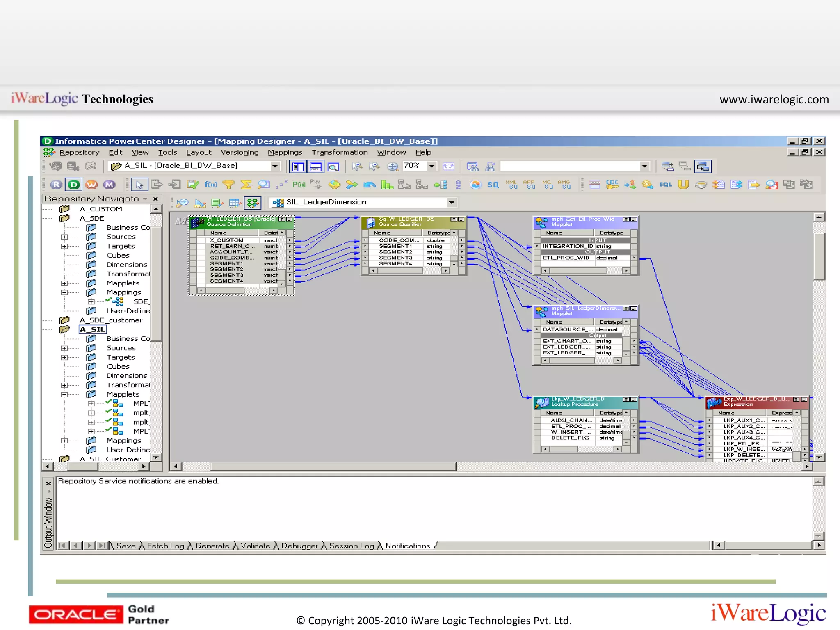Add an Aggregator transformation (sigma icon)
Viewport: 840px width, 630px height.
tap(246, 185)
